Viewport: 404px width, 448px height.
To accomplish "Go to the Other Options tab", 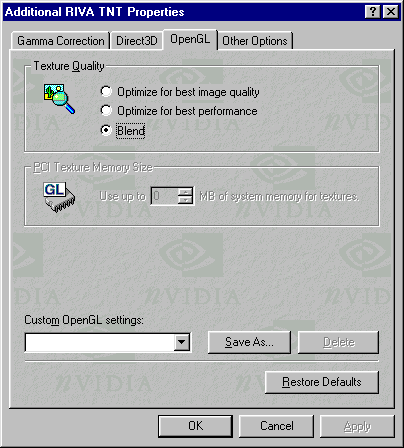I will [255, 41].
